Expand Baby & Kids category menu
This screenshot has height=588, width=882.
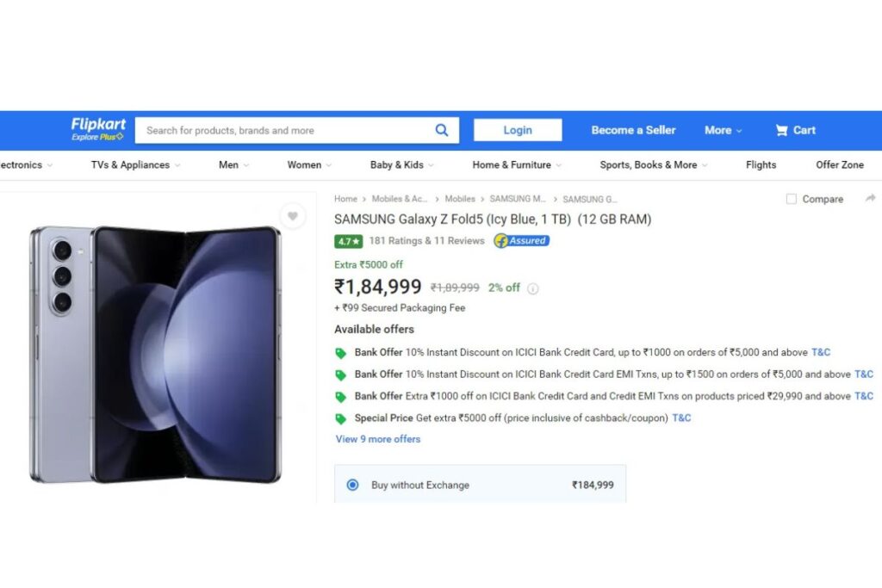point(401,164)
